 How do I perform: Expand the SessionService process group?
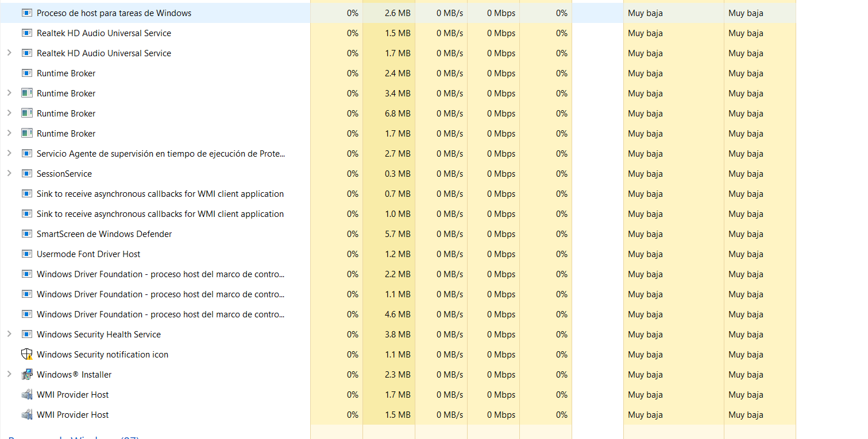(x=9, y=173)
